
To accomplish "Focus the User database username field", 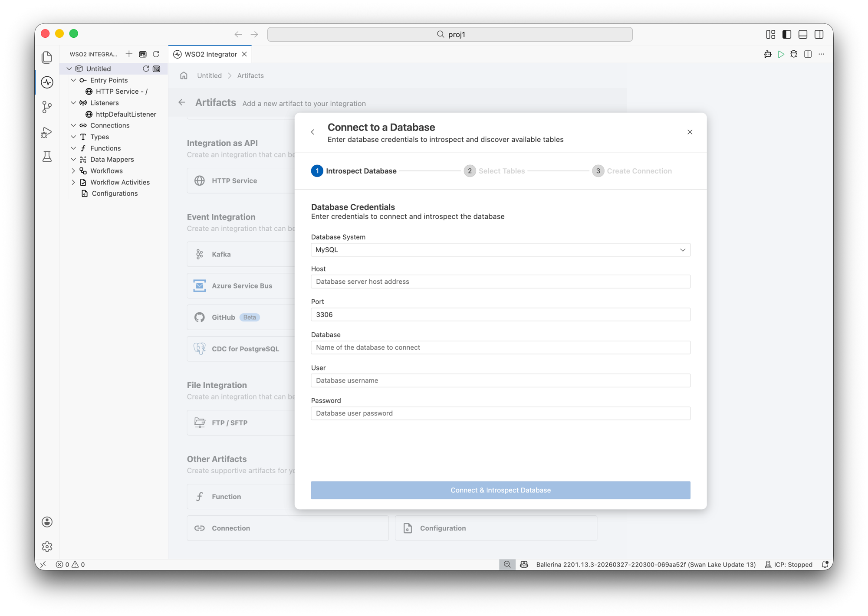I will [500, 380].
